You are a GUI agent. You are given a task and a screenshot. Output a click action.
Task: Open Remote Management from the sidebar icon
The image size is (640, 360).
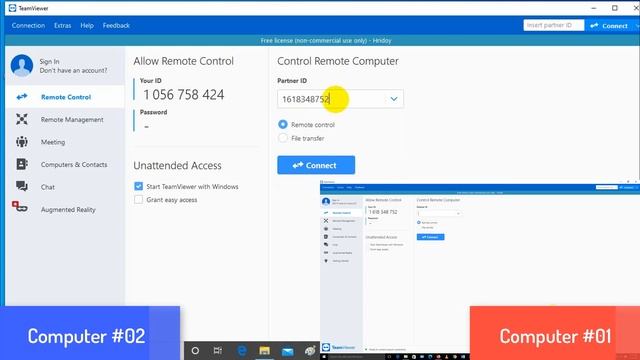coord(22,119)
